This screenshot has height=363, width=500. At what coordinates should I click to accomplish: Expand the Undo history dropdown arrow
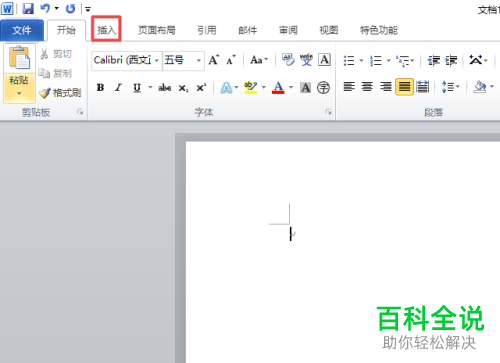point(57,9)
